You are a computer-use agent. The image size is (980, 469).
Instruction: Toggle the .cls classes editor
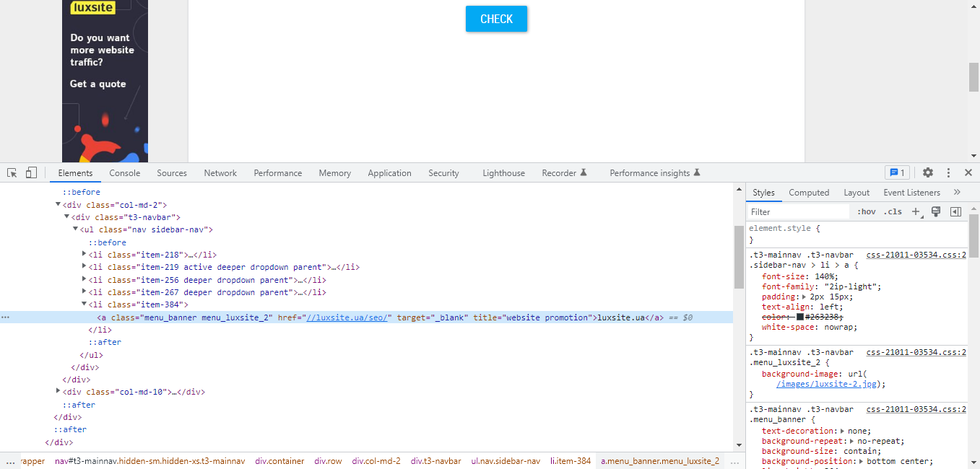click(892, 211)
